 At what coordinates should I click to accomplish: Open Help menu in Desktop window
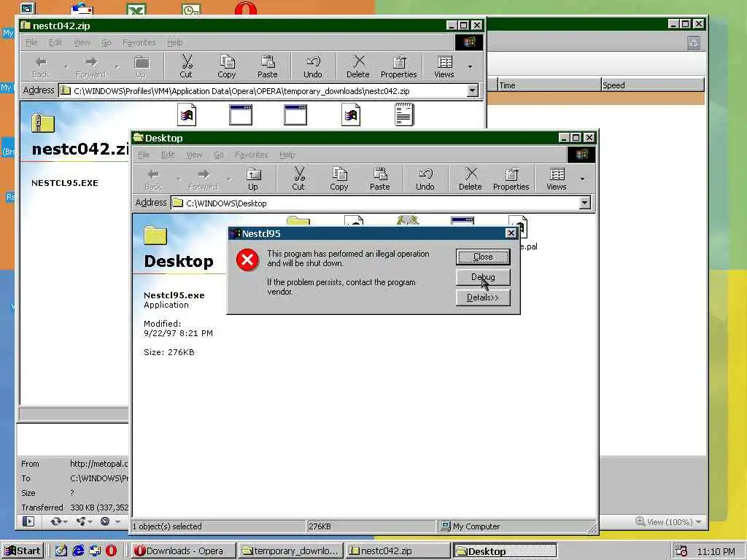click(287, 155)
